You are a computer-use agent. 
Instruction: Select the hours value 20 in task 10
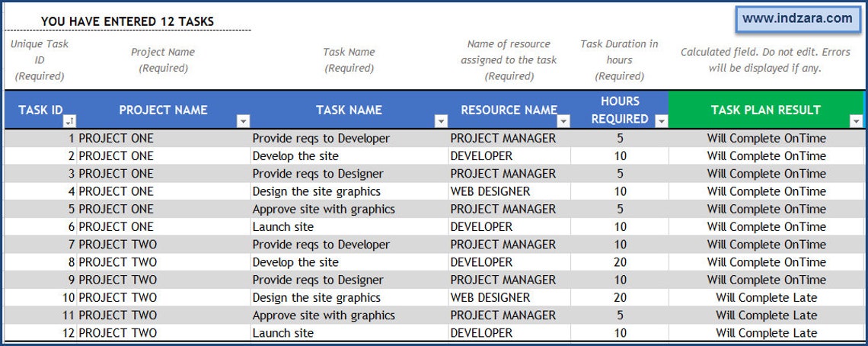(x=620, y=298)
